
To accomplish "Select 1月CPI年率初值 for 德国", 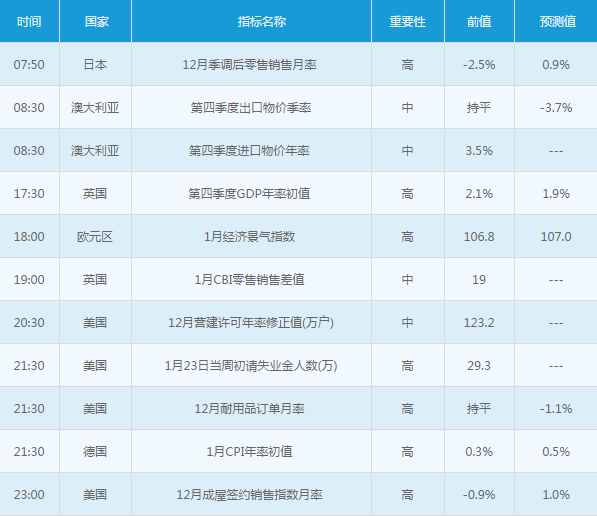I will (249, 452).
